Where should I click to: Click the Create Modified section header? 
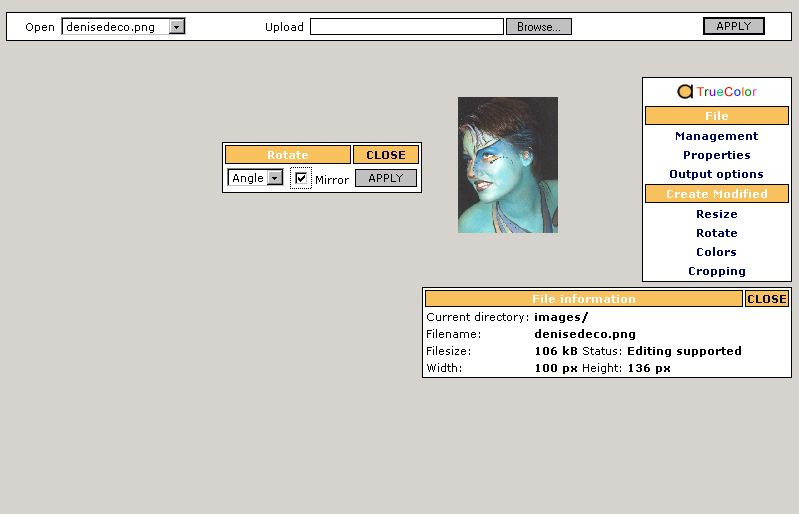[716, 194]
